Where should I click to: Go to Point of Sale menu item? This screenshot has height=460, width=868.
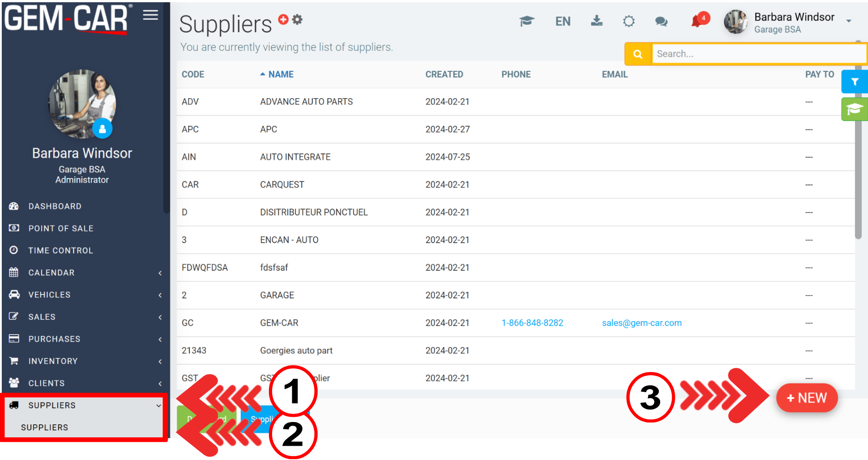pos(61,228)
